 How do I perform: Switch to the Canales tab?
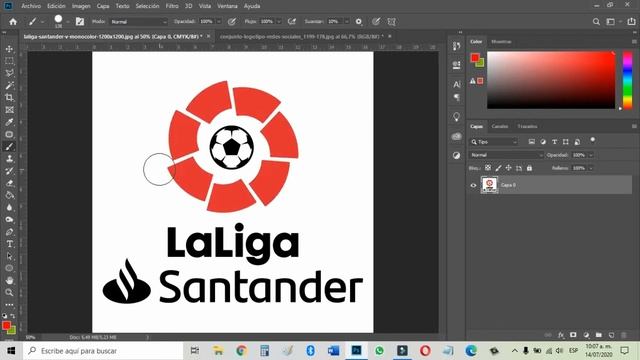pyautogui.click(x=500, y=127)
